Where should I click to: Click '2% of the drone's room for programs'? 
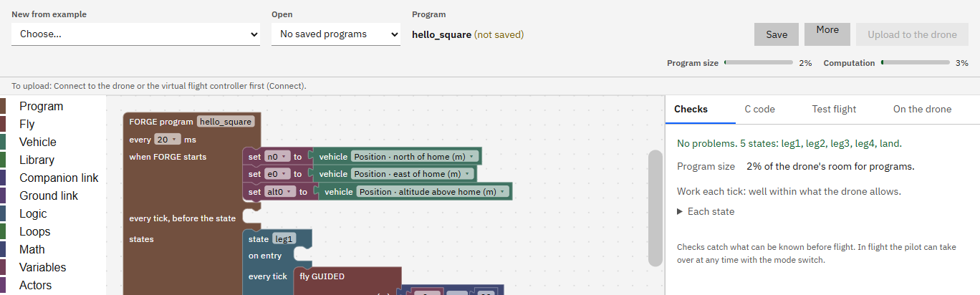[x=830, y=167]
